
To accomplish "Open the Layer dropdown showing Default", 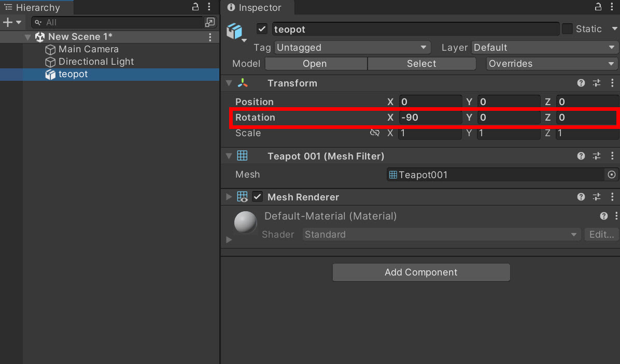I will click(544, 47).
